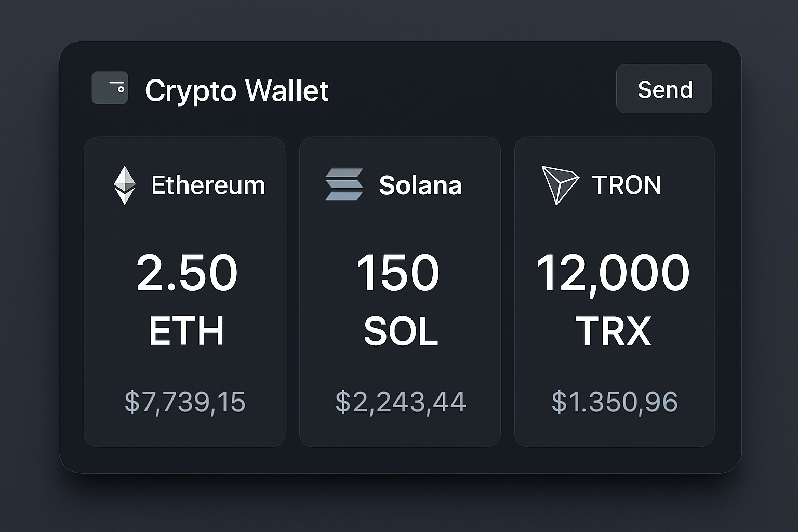Select the Crypto Wallet title
Screen dimensions: 798x532
(236, 90)
